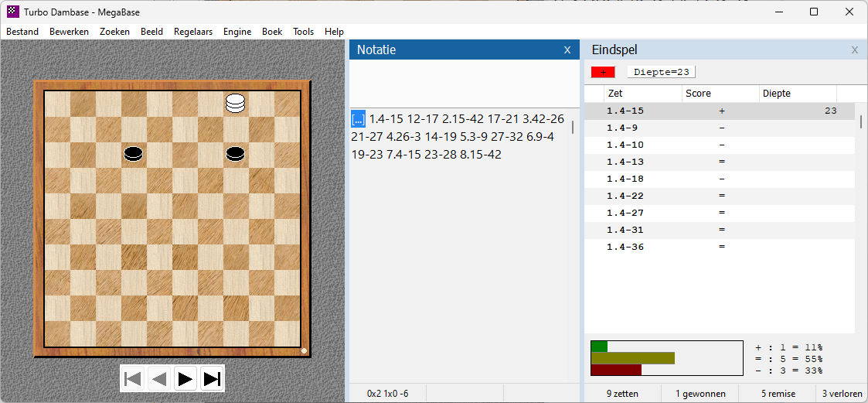Click the '9 zetten' status bar entry

click(622, 394)
